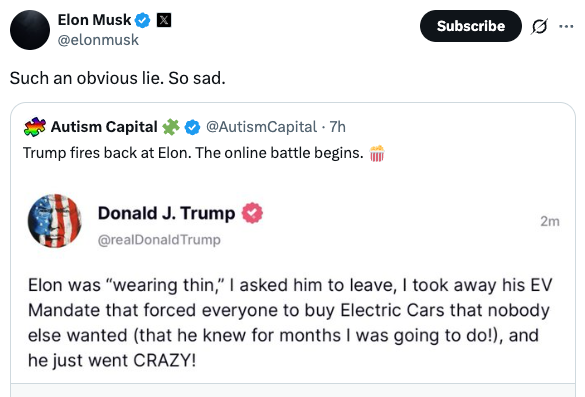Image resolution: width=585 pixels, height=397 pixels.
Task: Click Autism Capital's blue verified checkmark
Action: click(192, 127)
